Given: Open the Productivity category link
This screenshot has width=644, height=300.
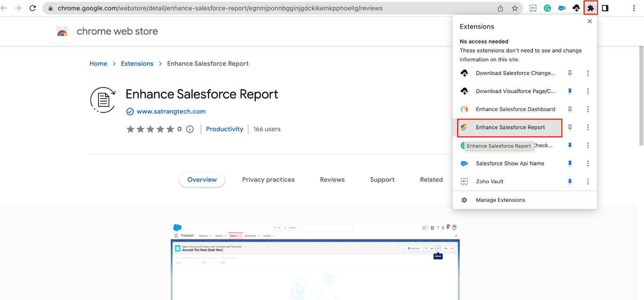Looking at the screenshot, I should [225, 129].
